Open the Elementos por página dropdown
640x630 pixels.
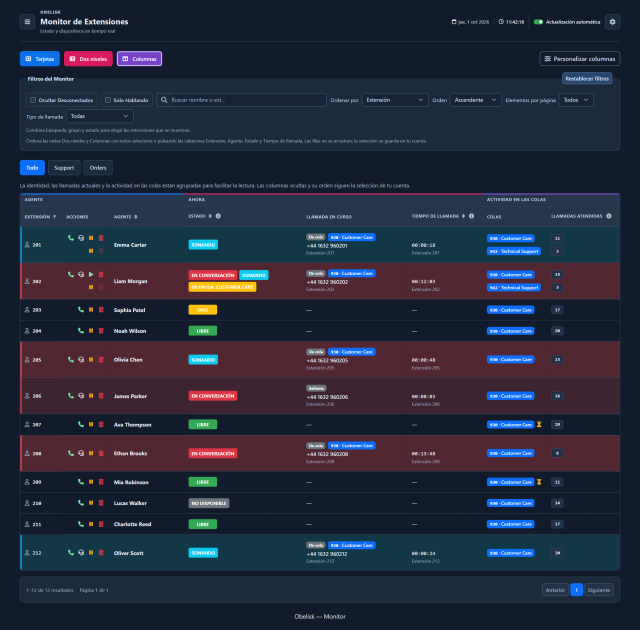click(x=576, y=100)
